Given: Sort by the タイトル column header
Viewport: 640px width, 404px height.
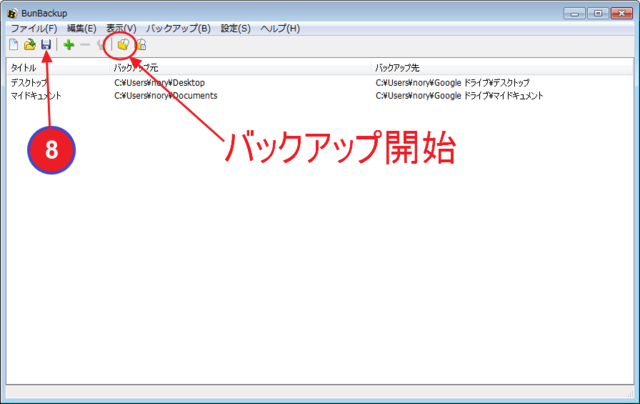Looking at the screenshot, I should pyautogui.click(x=24, y=66).
